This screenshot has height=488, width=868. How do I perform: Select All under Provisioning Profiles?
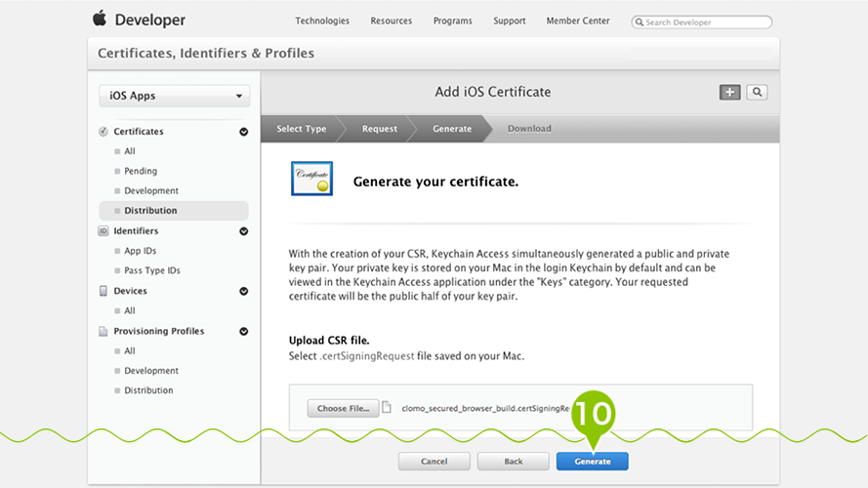click(130, 350)
